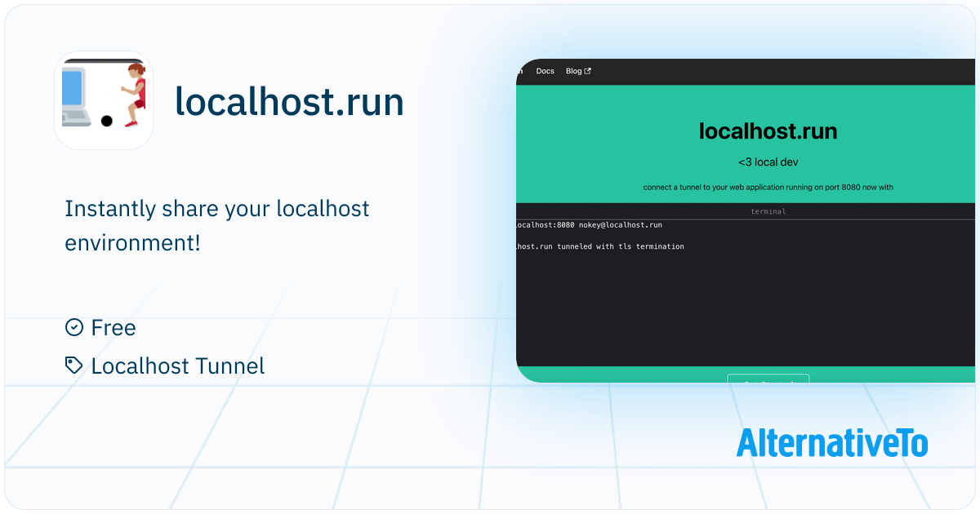Click the 'tunneled with tls termination' terminal line
980x514 pixels.
point(601,246)
